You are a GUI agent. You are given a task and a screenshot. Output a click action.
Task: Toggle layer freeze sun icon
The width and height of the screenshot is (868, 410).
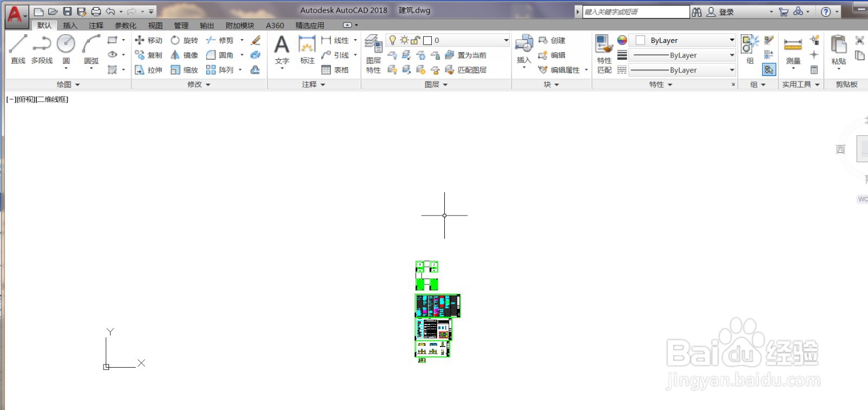pos(404,40)
